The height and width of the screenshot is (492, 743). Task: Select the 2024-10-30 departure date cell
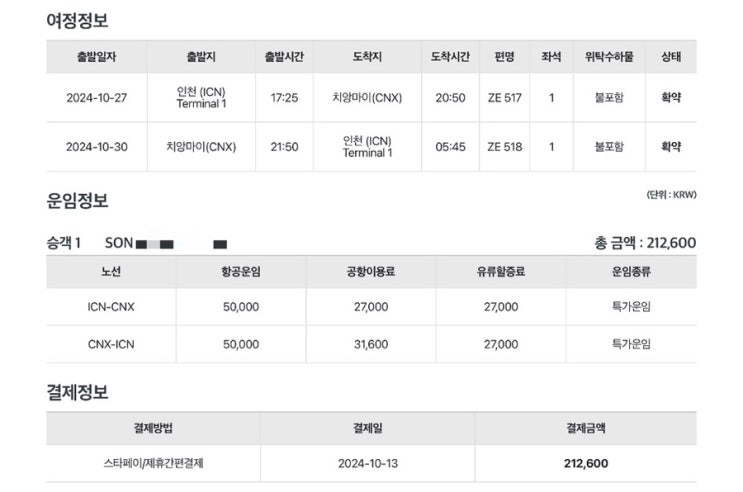96,147
